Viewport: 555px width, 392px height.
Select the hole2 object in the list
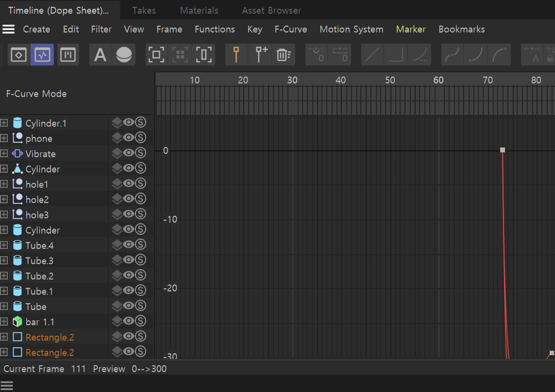point(37,199)
